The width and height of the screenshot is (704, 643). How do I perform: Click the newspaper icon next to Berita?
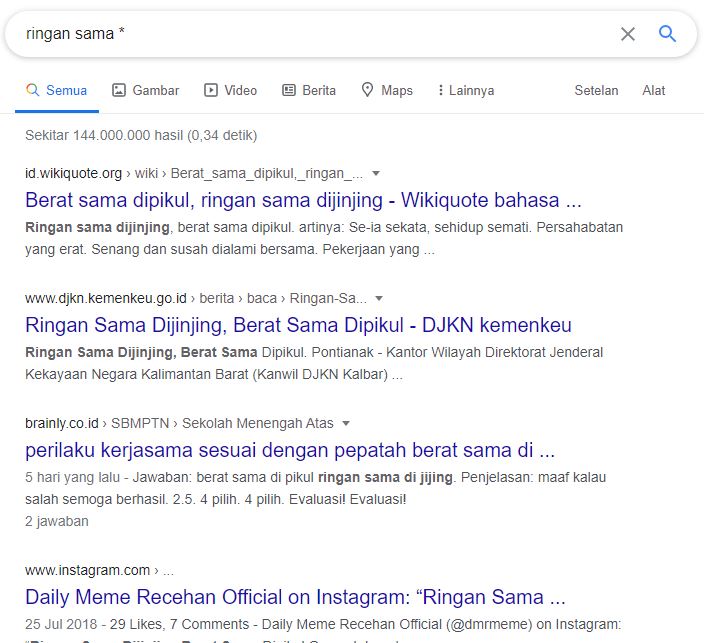click(x=289, y=90)
